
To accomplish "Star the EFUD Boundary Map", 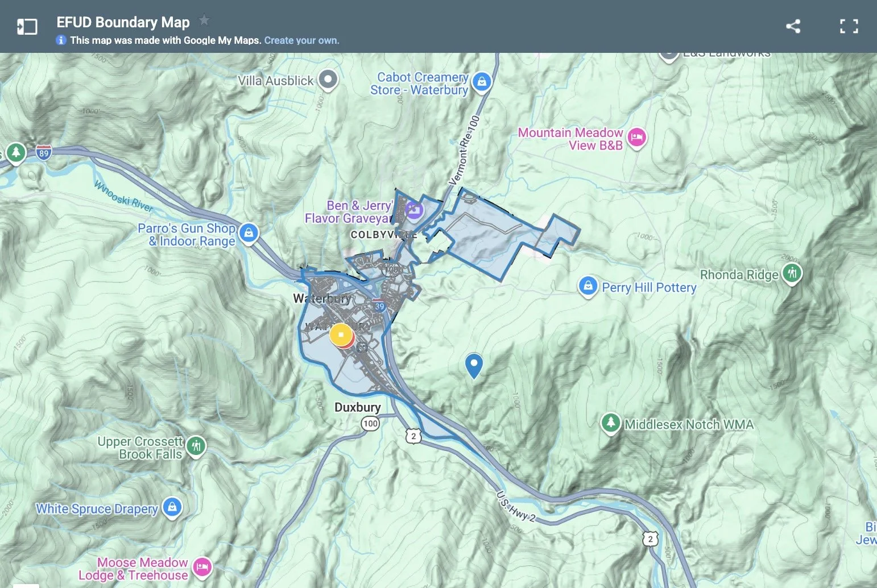I will tap(204, 21).
